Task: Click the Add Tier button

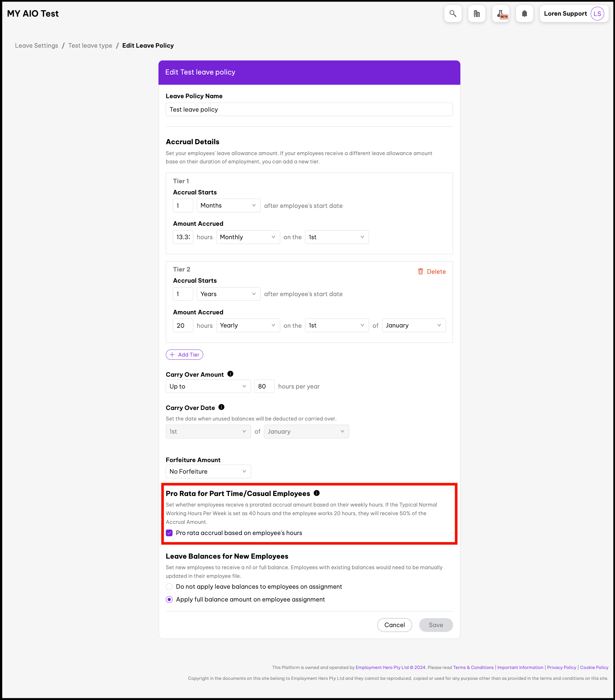Action: 184,355
